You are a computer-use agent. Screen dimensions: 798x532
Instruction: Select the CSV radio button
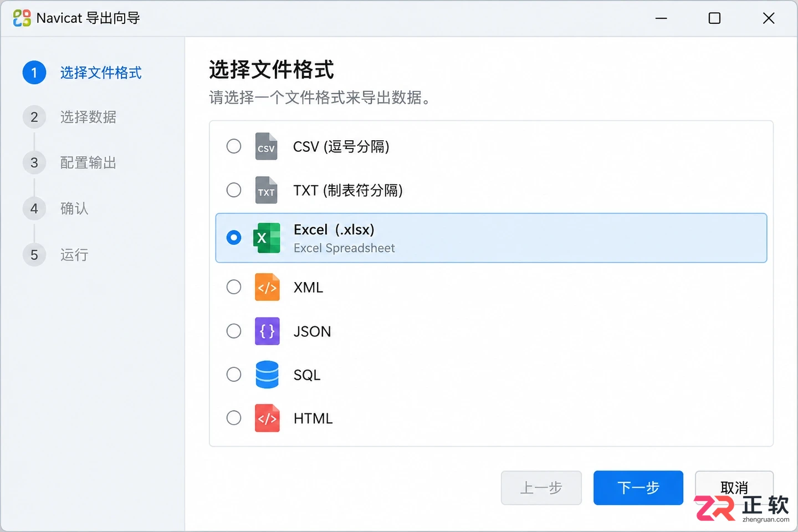click(x=234, y=146)
